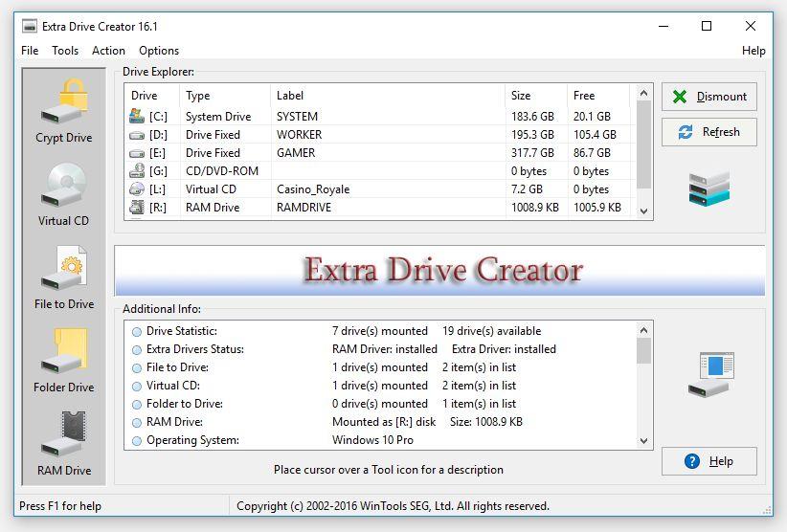Click the Refresh button

click(x=709, y=132)
